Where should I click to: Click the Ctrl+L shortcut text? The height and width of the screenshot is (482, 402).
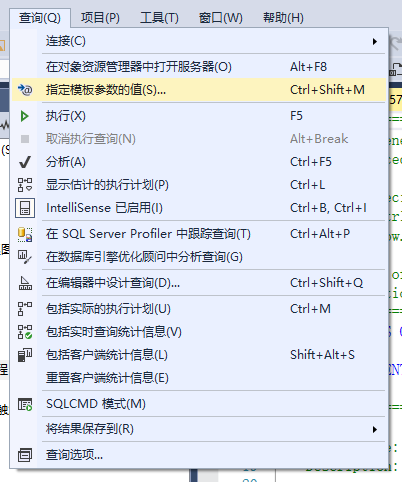[307, 185]
